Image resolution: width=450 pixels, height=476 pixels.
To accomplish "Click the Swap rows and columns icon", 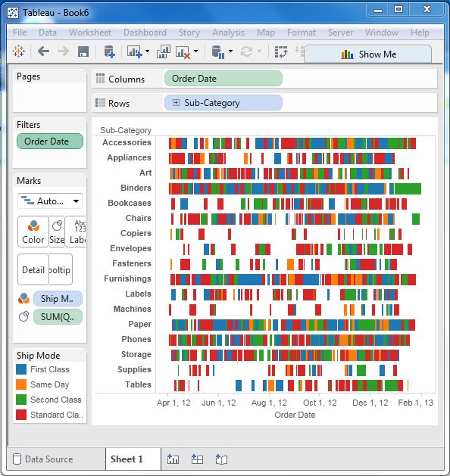I will 281,52.
